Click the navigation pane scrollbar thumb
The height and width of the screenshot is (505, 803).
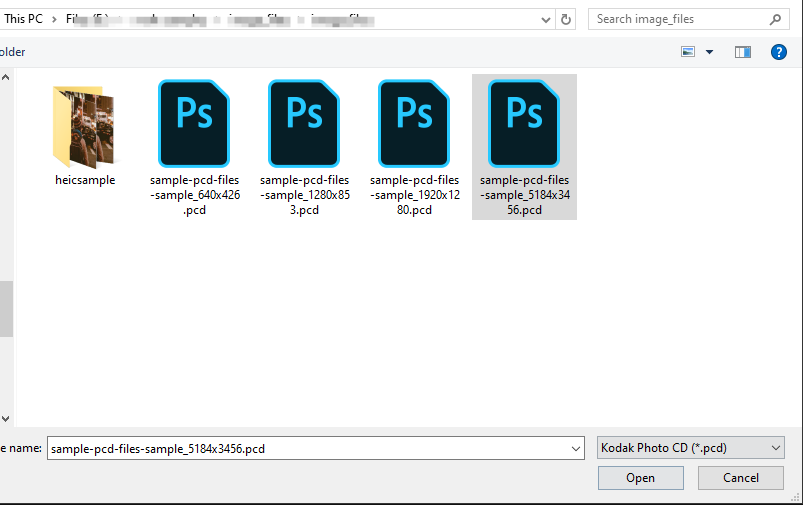click(x=6, y=308)
